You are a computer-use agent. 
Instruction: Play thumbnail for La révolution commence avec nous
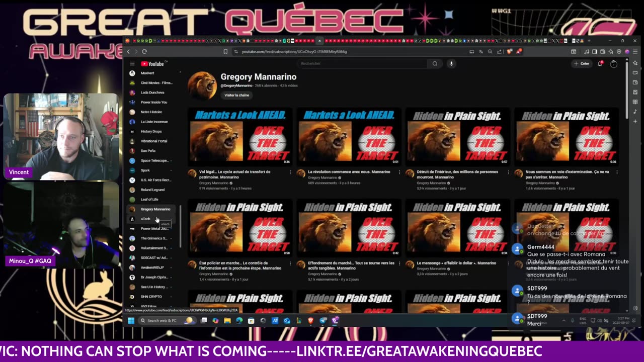(349, 137)
